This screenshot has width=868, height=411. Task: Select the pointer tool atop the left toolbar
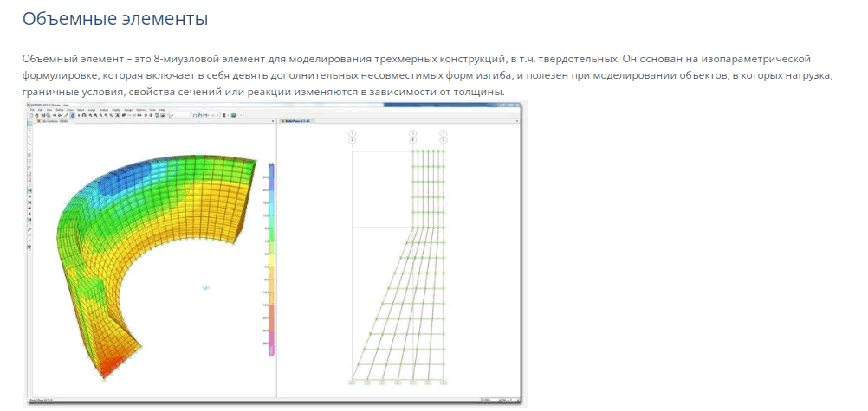tap(29, 125)
